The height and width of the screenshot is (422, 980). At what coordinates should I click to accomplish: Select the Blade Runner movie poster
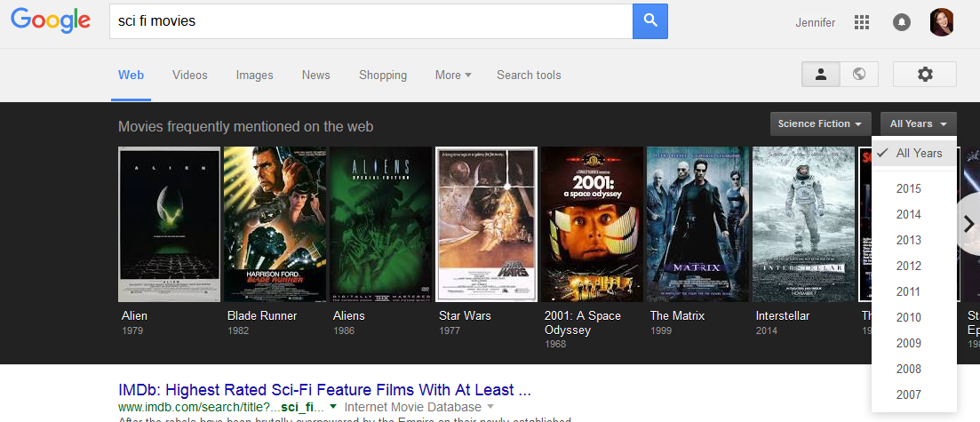coord(275,224)
